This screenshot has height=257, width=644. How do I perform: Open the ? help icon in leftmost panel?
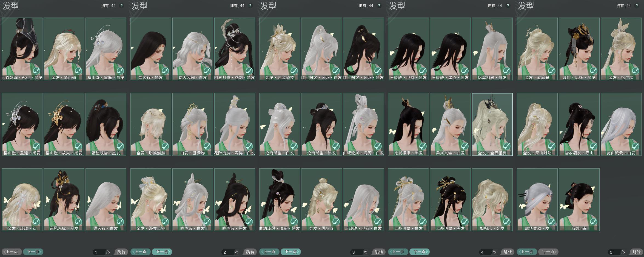click(x=121, y=6)
